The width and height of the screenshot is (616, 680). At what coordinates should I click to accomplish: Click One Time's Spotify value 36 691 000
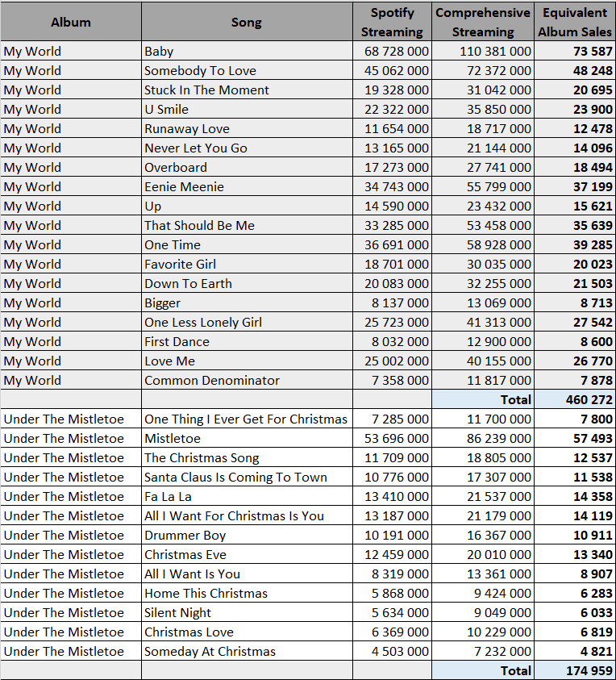(x=392, y=245)
